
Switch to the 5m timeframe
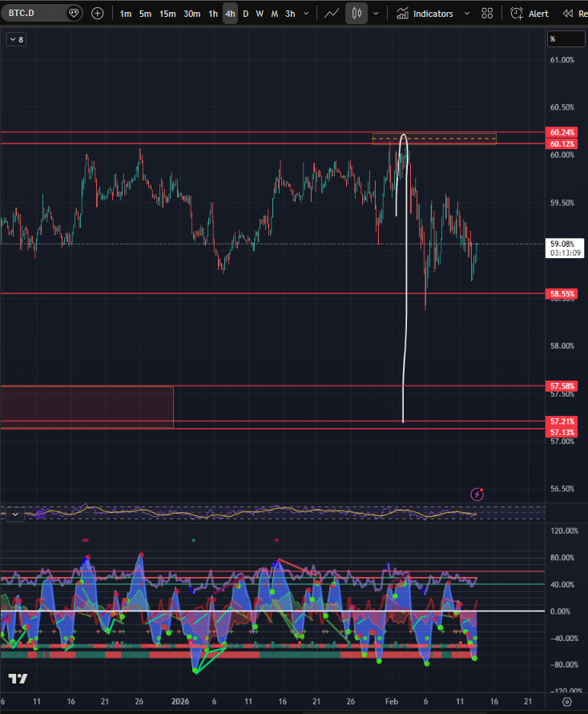click(145, 14)
